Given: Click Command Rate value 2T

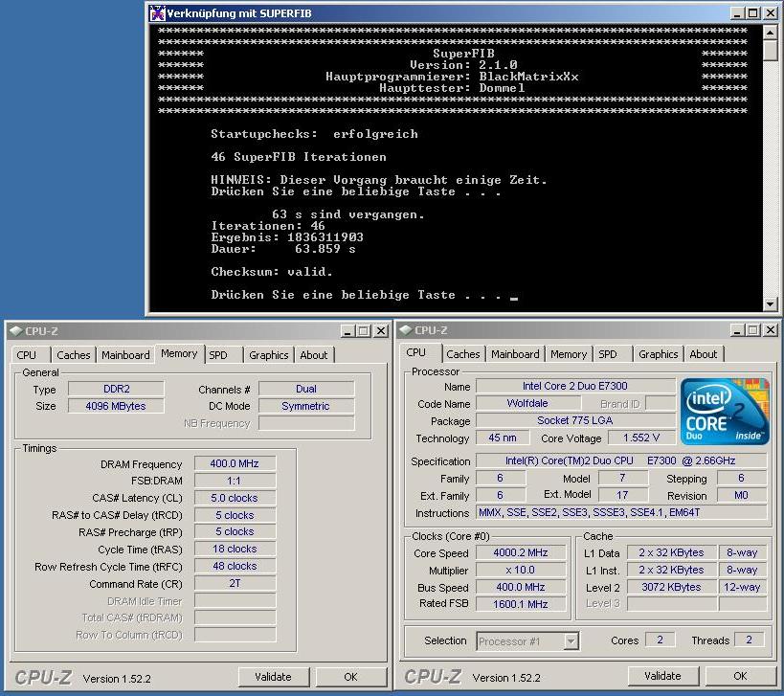Looking at the screenshot, I should (235, 583).
